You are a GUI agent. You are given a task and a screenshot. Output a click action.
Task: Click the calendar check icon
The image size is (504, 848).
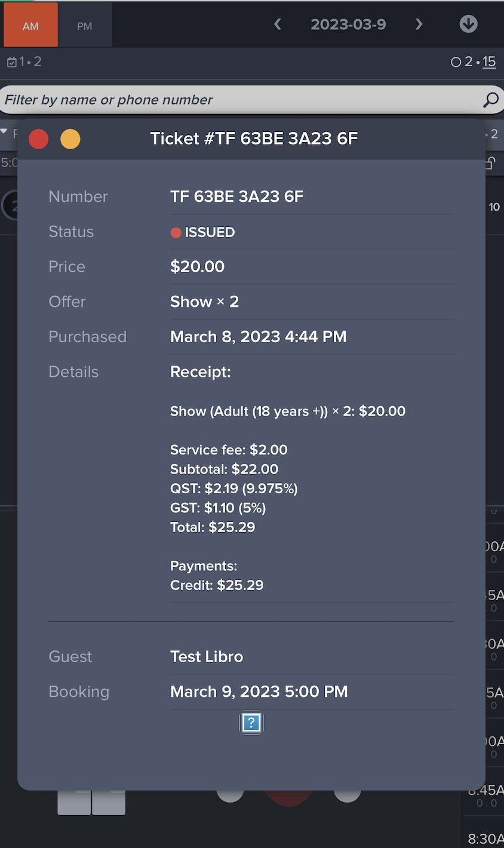point(11,62)
